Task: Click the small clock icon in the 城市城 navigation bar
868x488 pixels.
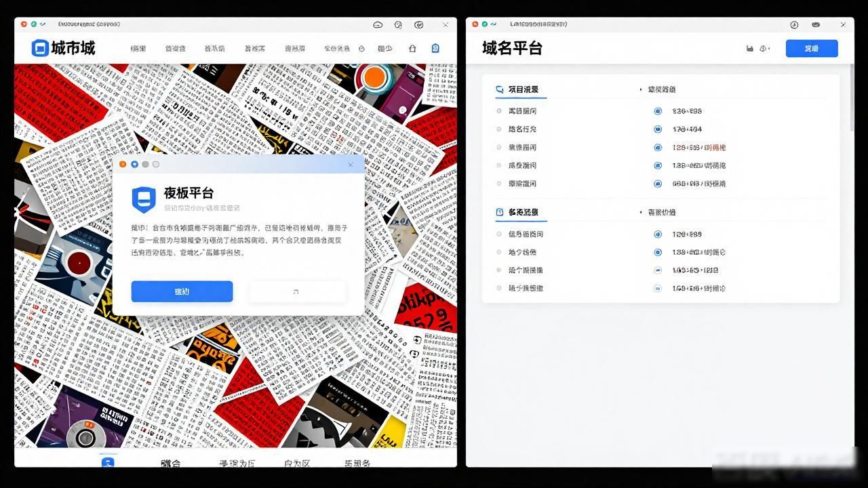Action: click(x=361, y=49)
